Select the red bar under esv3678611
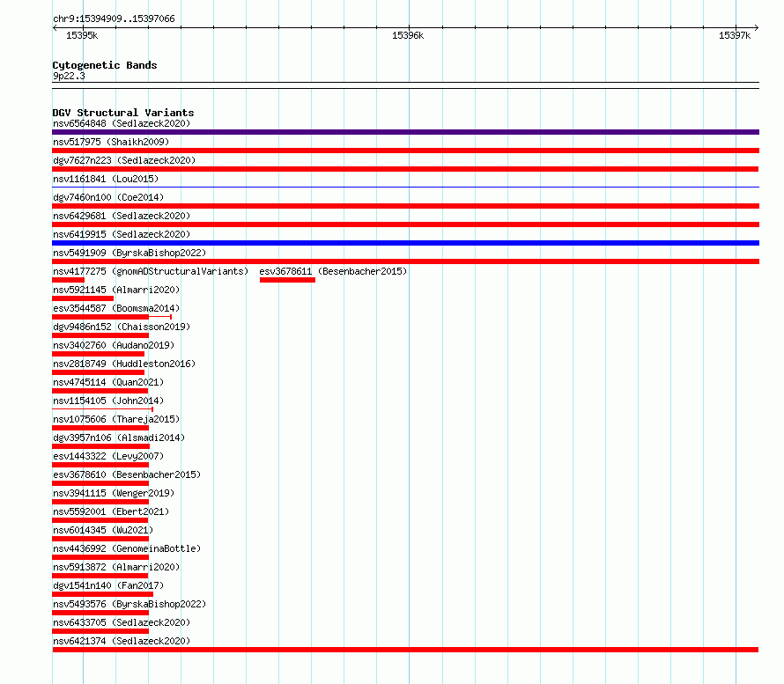Image resolution: width=784 pixels, height=684 pixels. coord(287,280)
